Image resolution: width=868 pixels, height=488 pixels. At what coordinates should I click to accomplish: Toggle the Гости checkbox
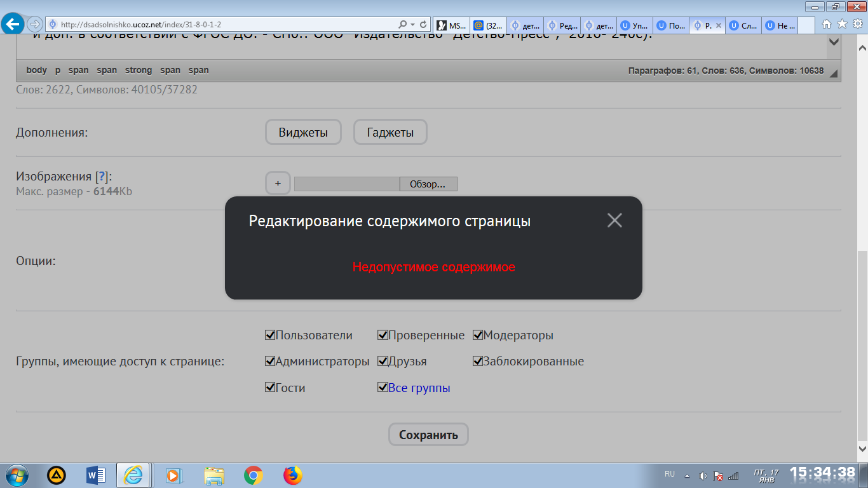pos(270,388)
